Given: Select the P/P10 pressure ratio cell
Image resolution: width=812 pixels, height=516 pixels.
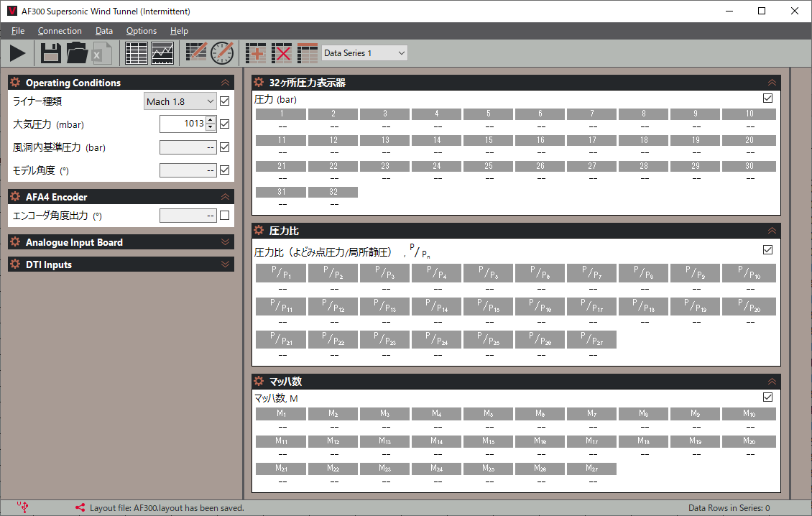Looking at the screenshot, I should pos(749,273).
